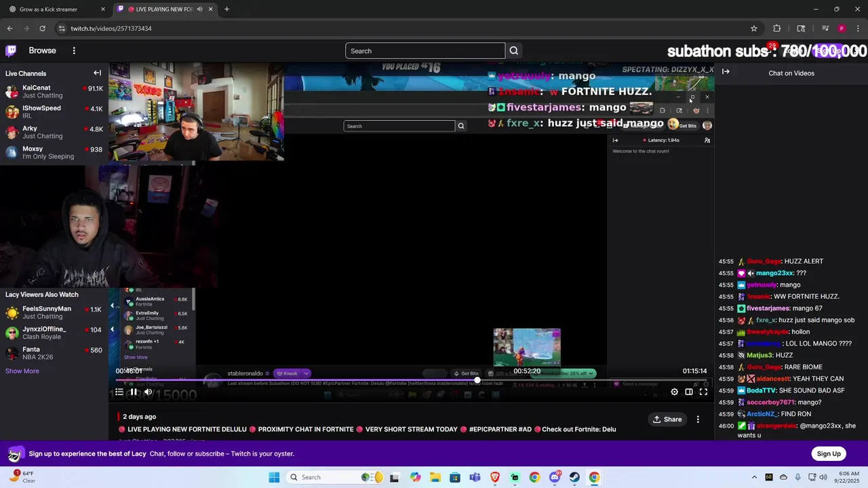Open Microsoft Store from the taskbar

pos(455,477)
